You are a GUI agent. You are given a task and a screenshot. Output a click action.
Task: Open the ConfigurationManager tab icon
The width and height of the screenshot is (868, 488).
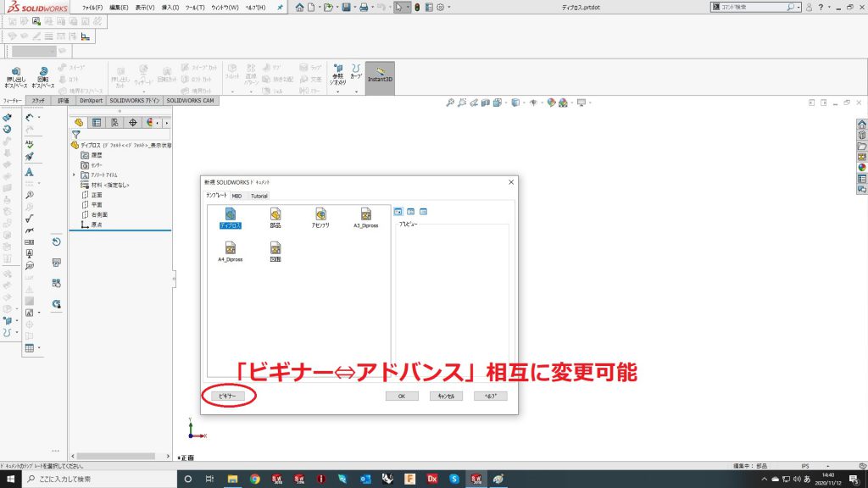114,122
